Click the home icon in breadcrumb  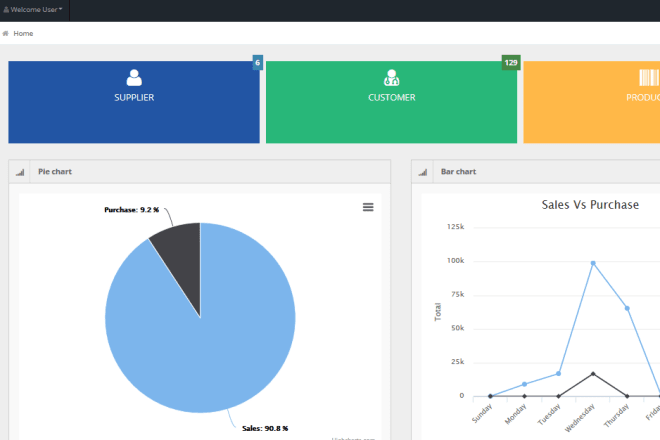(5, 33)
